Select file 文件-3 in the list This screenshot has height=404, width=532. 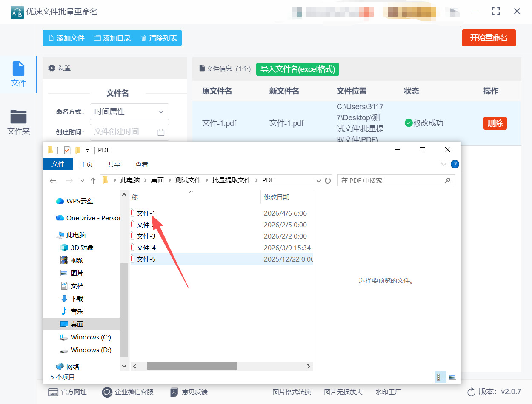coord(146,236)
